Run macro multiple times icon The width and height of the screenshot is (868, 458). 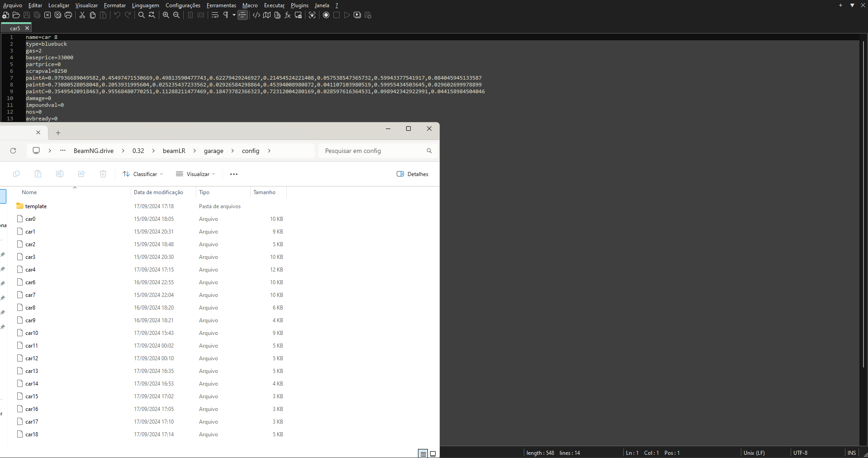pyautogui.click(x=357, y=15)
